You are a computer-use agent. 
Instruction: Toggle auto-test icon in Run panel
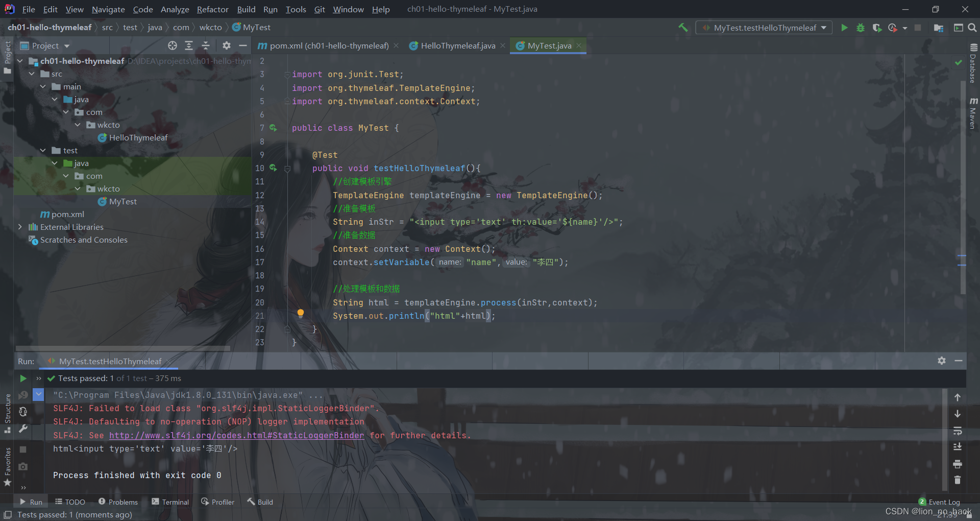coord(23,412)
